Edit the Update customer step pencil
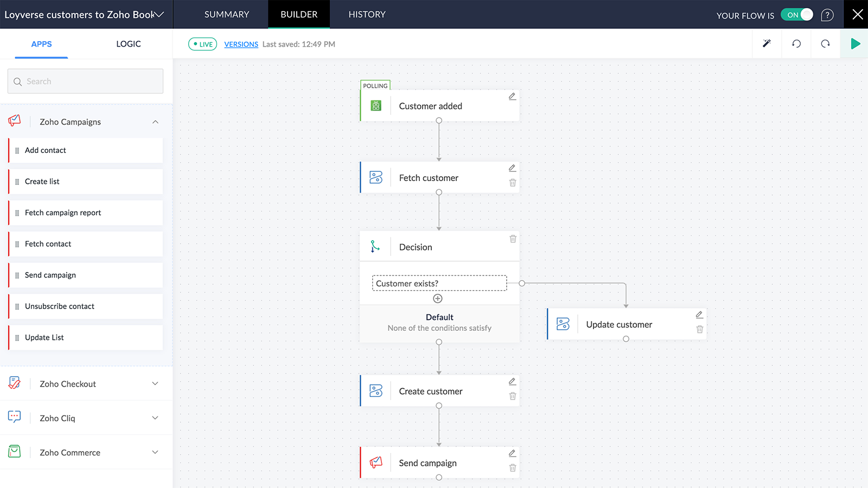Viewport: 868px width, 488px height. point(699,315)
